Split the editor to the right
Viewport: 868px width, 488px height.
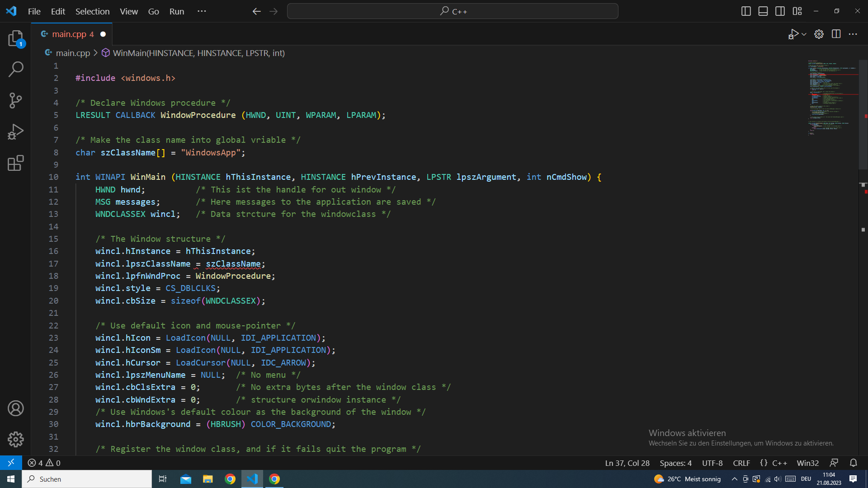tap(836, 34)
